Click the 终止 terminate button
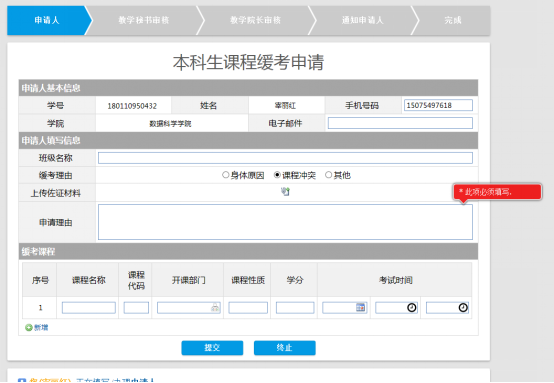This screenshot has width=554, height=383. [284, 348]
